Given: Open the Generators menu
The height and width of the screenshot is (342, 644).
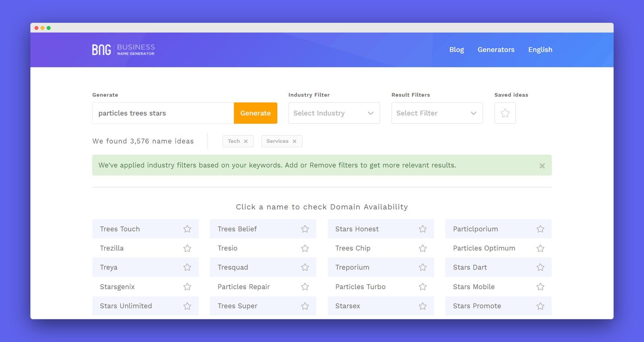Looking at the screenshot, I should tap(496, 50).
